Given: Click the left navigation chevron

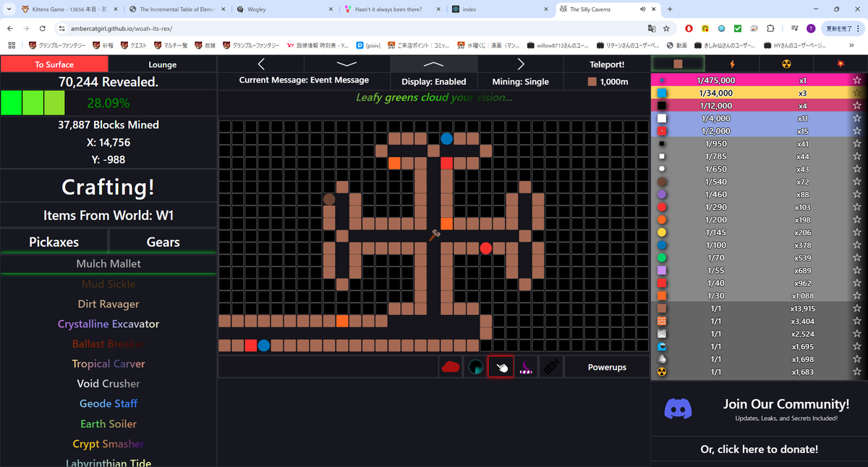Looking at the screenshot, I should [260, 64].
